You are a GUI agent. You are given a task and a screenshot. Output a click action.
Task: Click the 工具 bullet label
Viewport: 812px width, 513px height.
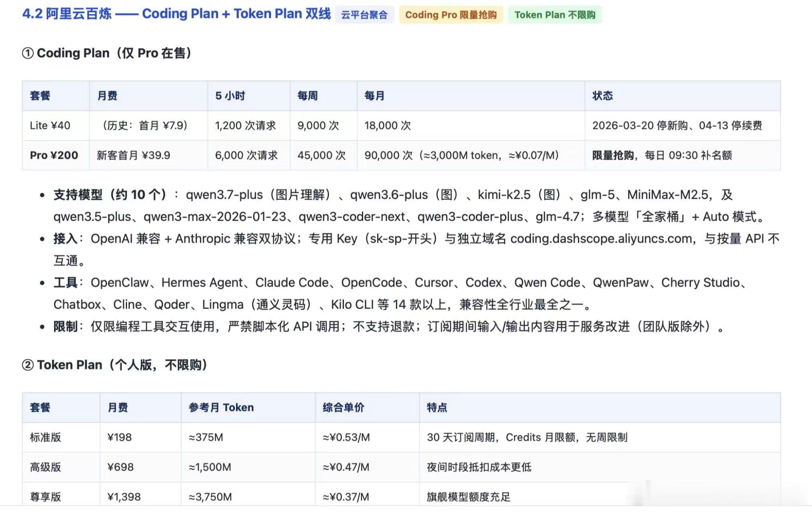click(x=65, y=283)
